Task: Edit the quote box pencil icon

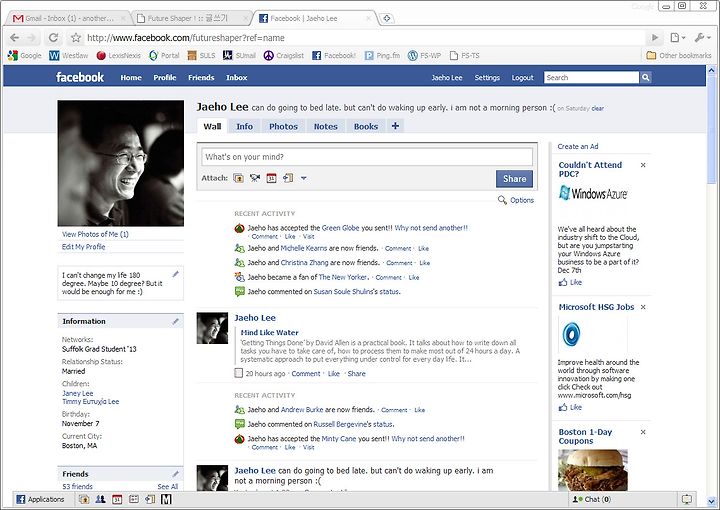Action: coord(175,274)
